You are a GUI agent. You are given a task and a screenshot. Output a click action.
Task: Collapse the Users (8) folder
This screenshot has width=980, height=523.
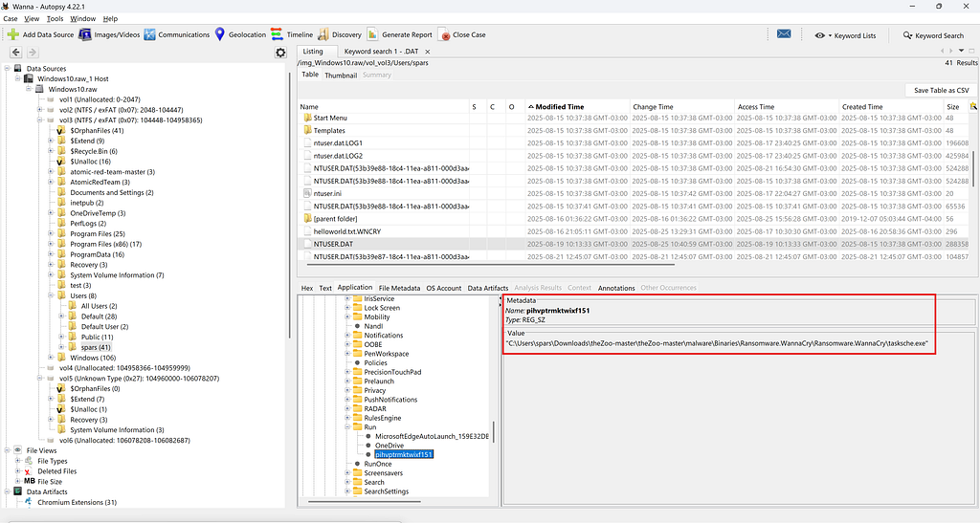(x=51, y=295)
